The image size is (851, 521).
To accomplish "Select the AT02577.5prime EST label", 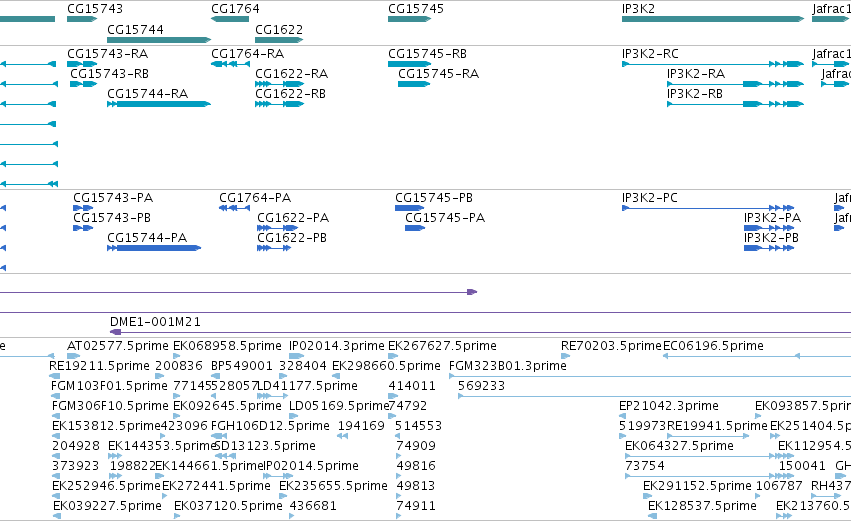I will click(118, 346).
